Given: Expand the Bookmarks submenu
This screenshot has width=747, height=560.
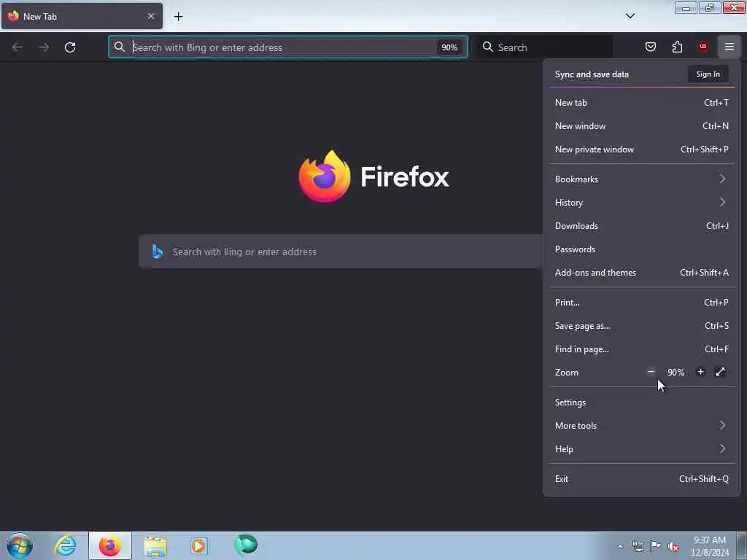Looking at the screenshot, I should pos(642,179).
